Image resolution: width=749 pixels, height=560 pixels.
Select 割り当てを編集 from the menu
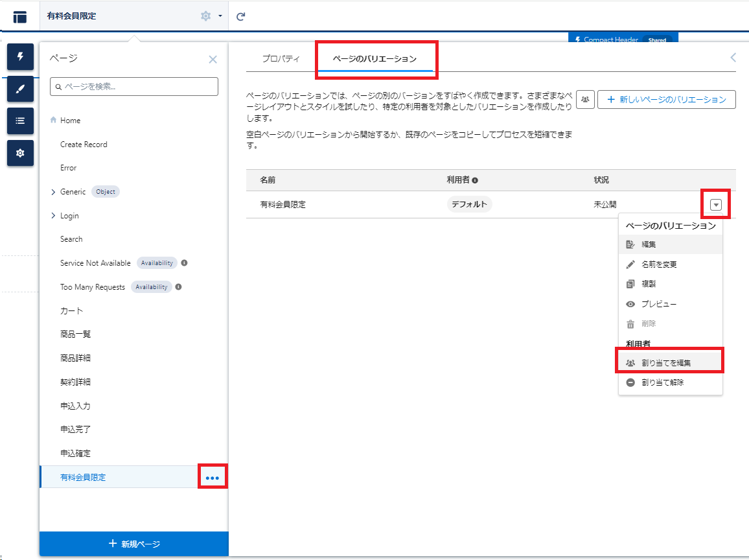click(666, 363)
